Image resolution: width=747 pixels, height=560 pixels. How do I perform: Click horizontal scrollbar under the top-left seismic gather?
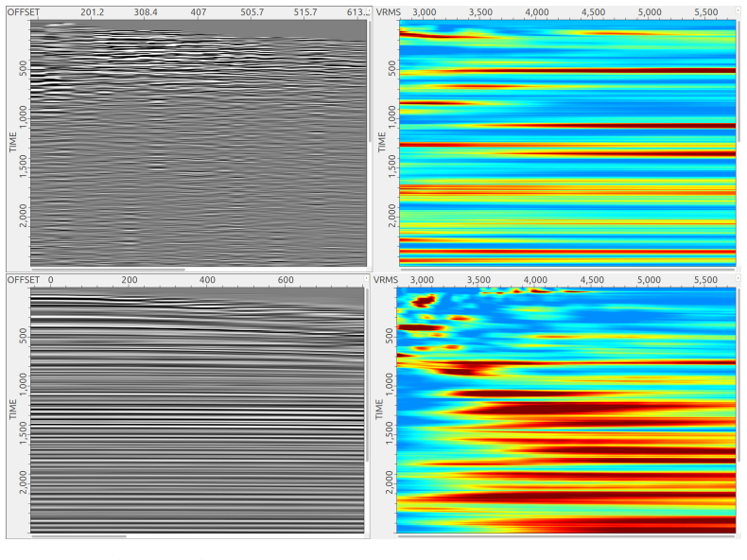pos(108,269)
